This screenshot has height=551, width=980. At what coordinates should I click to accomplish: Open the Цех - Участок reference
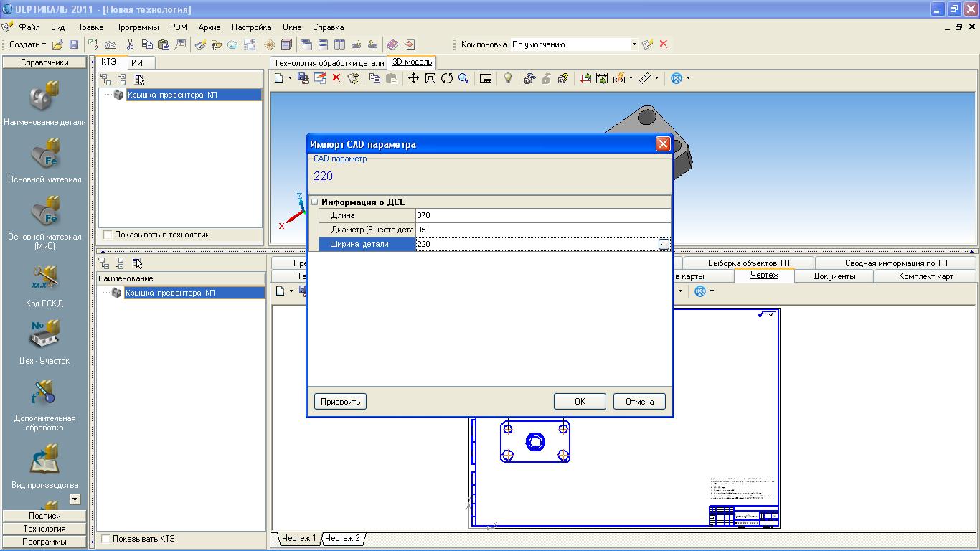coord(44,336)
